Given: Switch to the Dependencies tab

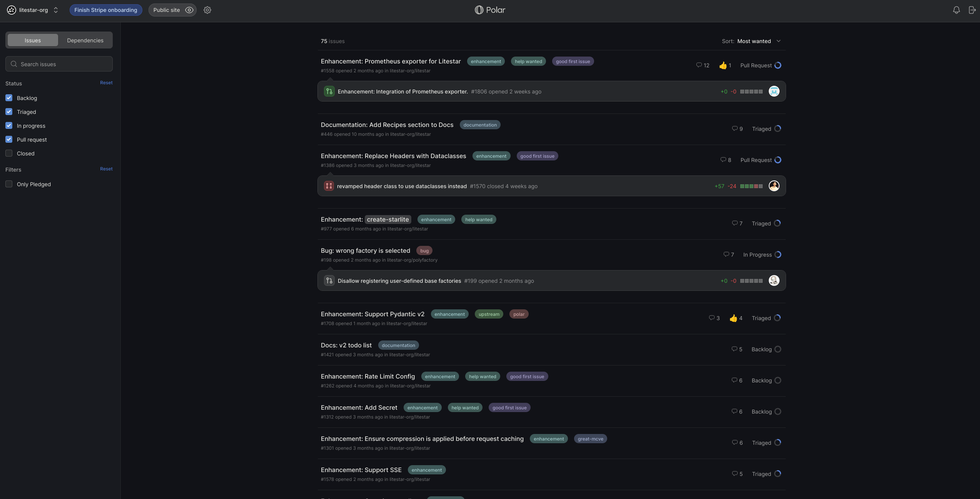Looking at the screenshot, I should pyautogui.click(x=85, y=40).
